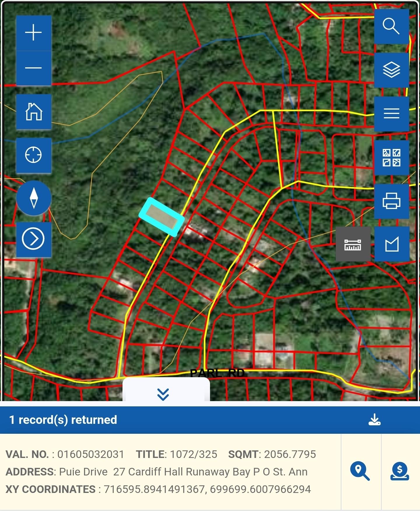The image size is (420, 511).
Task: Open the basemap gallery grid
Action: [x=391, y=157]
